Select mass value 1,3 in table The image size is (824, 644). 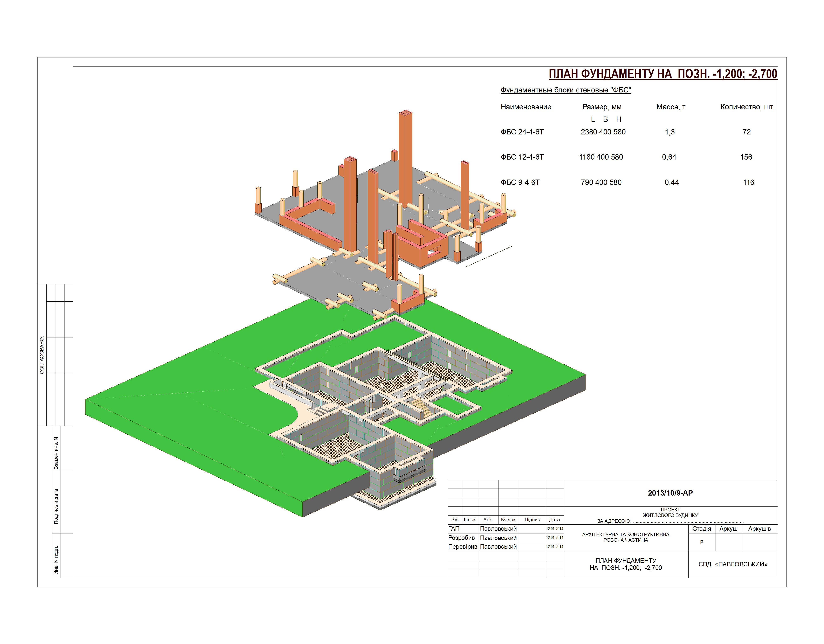click(x=670, y=132)
